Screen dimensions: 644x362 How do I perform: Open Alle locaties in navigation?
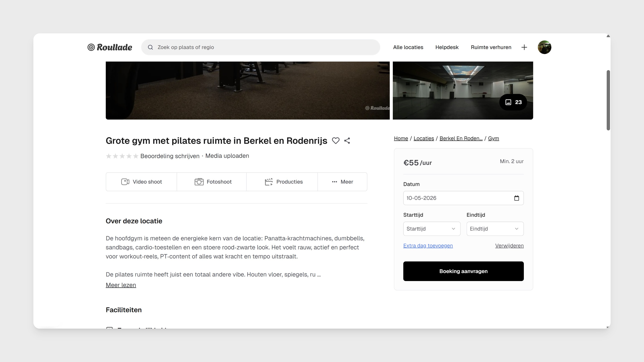point(408,47)
